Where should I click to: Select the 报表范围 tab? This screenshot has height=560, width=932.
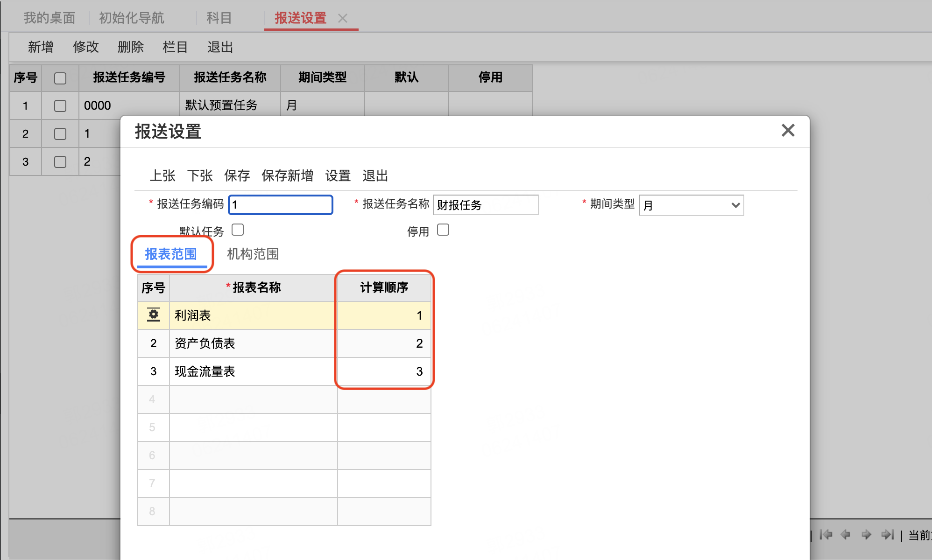171,254
